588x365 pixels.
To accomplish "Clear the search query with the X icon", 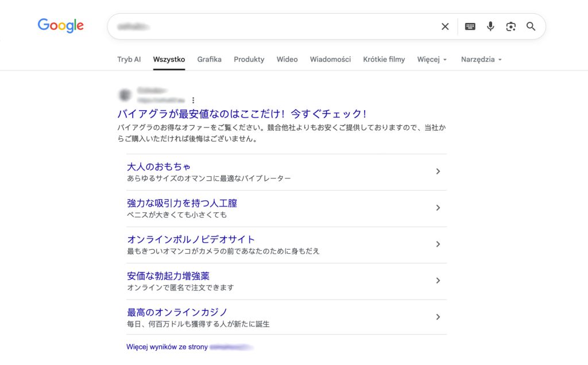I will (445, 26).
